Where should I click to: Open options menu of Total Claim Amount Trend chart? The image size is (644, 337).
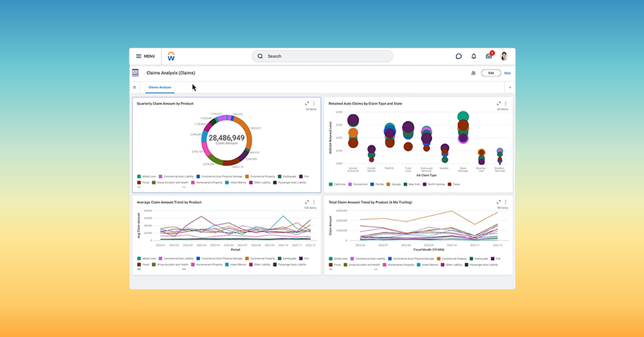tap(506, 202)
